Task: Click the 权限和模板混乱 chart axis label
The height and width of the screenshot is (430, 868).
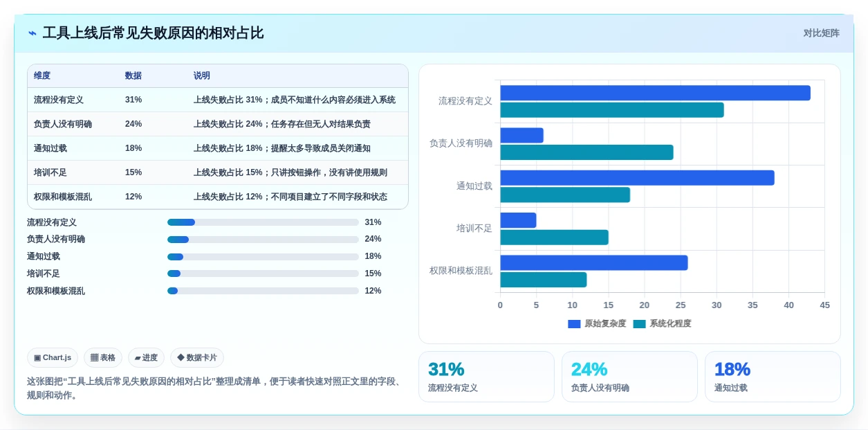Action: (x=461, y=271)
